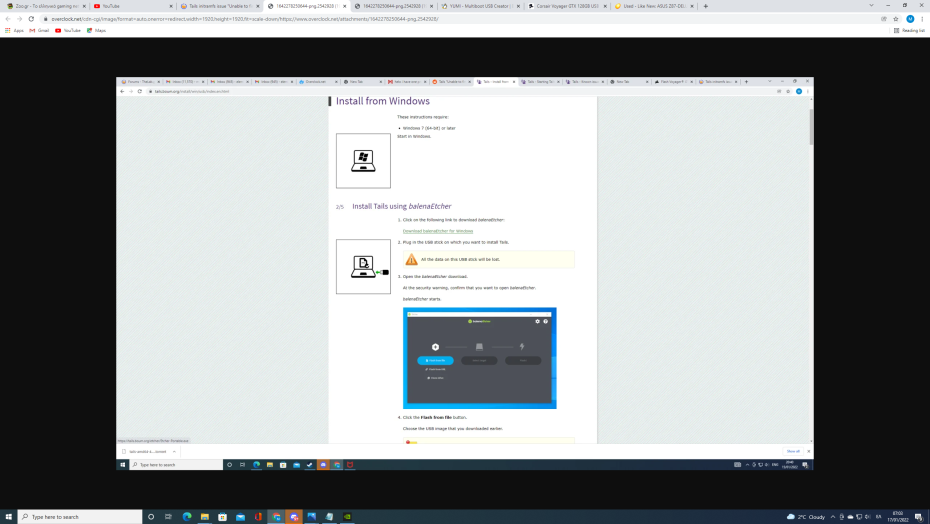Expand the hidden system tray icons chevron
Image resolution: width=930 pixels, height=524 pixels.
coord(833,517)
